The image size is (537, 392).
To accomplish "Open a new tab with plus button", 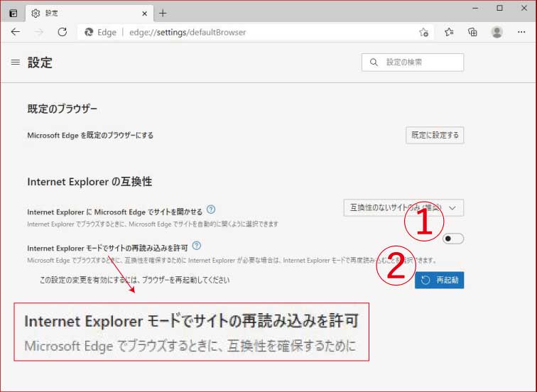I will (x=163, y=13).
